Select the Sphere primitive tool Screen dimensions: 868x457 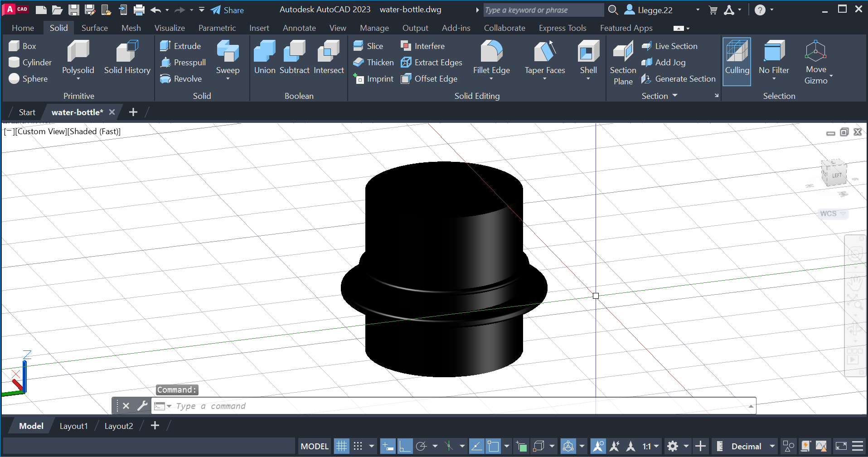pyautogui.click(x=28, y=78)
